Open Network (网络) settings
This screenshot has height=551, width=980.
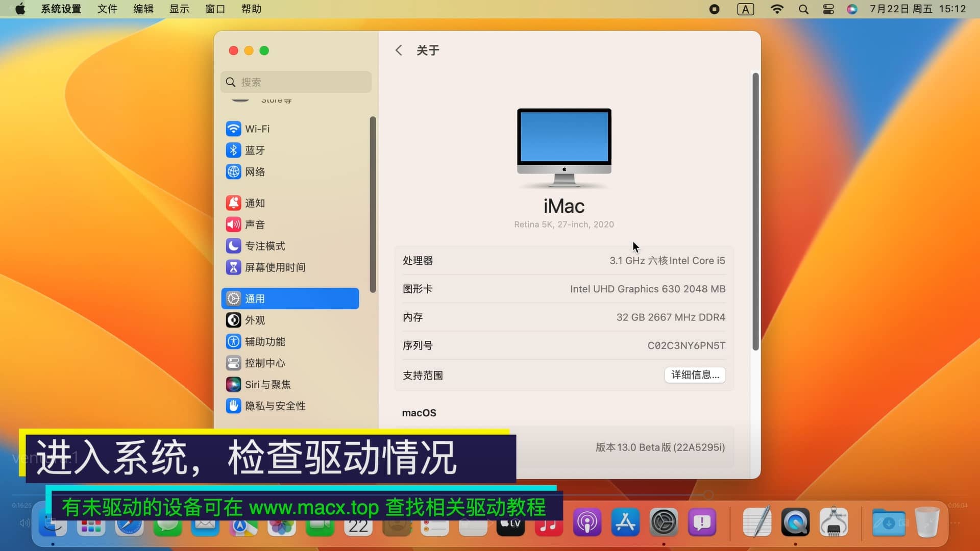tap(254, 171)
